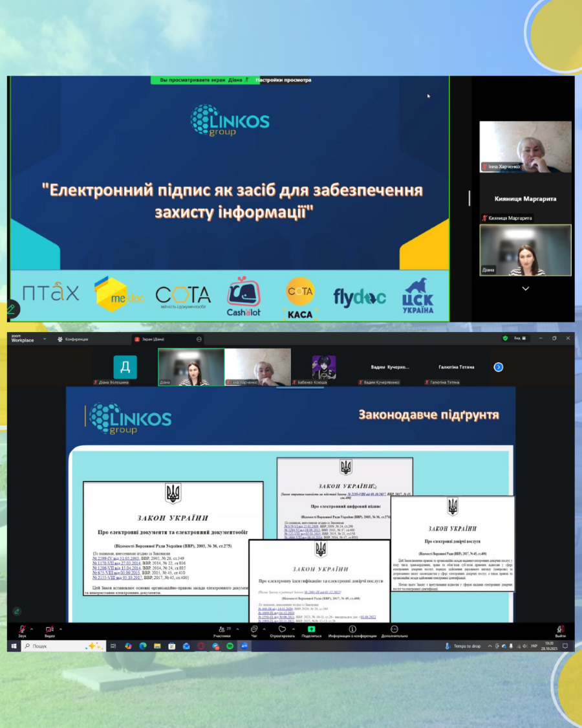Click the green annotation pencil icon

click(11, 309)
